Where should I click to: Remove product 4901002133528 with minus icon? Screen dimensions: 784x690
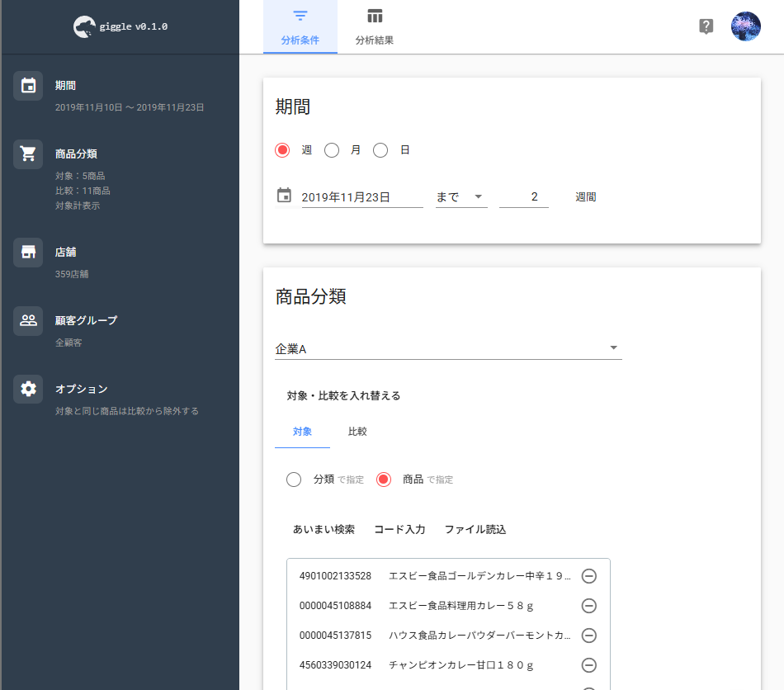point(588,576)
